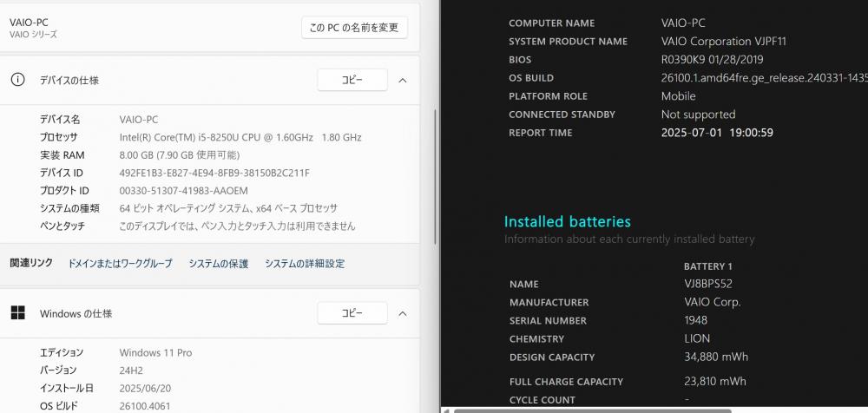The height and width of the screenshot is (413, 868).
Task: Click the Windows logo icon beside Windows の仕様
Action: [x=17, y=313]
